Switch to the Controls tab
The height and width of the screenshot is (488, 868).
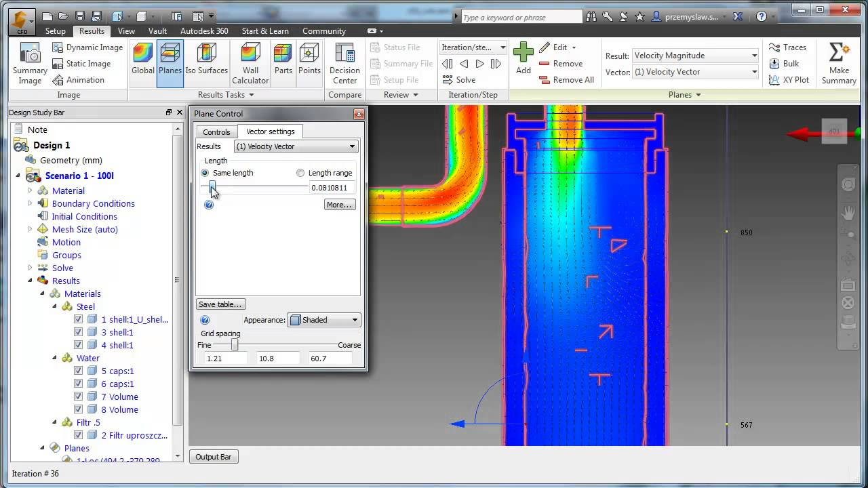click(x=216, y=132)
